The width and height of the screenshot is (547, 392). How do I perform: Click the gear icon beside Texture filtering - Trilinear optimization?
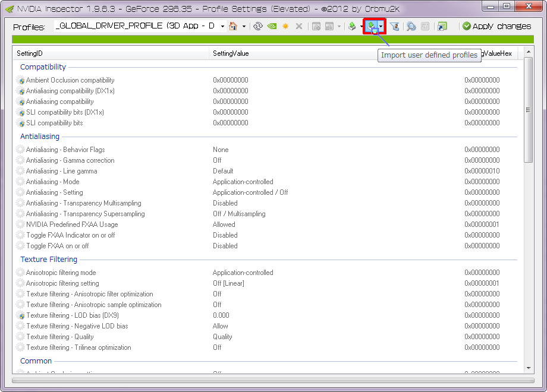pos(21,347)
